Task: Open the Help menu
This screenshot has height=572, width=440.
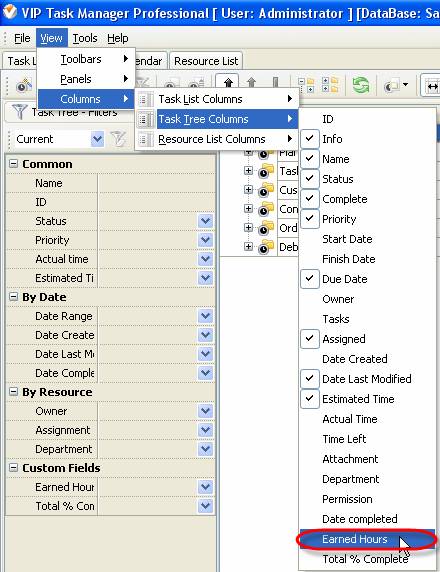Action: 117,38
